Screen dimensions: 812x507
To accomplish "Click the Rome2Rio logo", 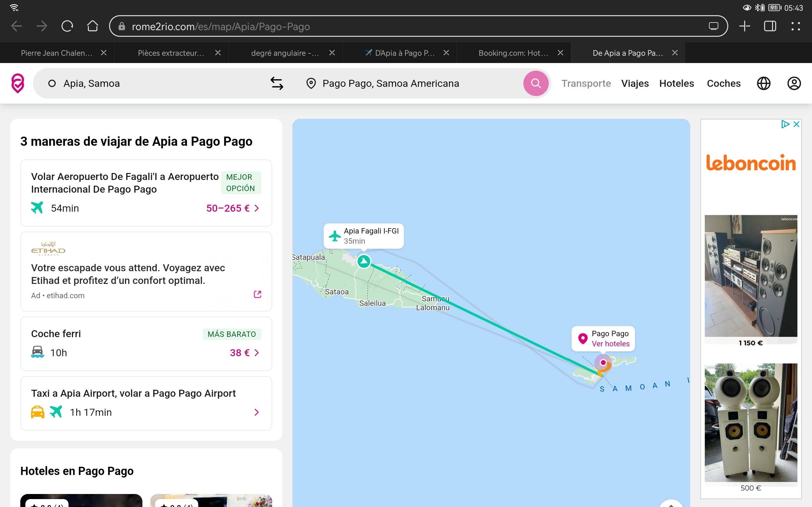I will pos(18,83).
